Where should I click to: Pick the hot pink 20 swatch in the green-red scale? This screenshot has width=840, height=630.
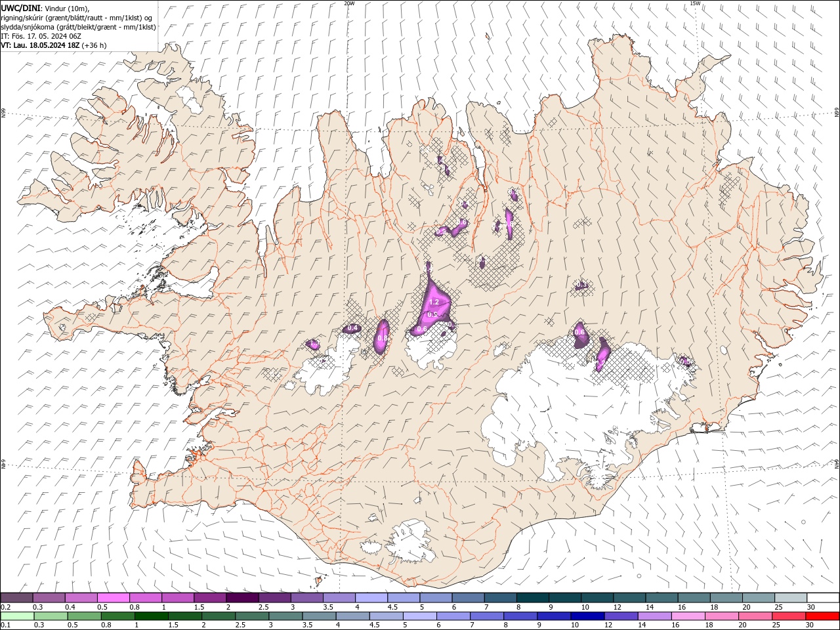click(755, 616)
